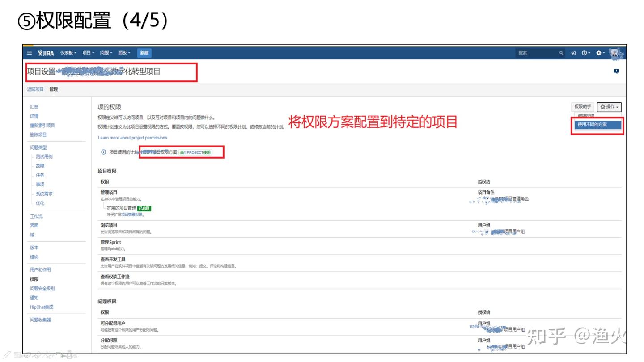Viewport: 644px width, 362px height.
Task: Expand the 面板 boards dropdown
Action: click(124, 53)
